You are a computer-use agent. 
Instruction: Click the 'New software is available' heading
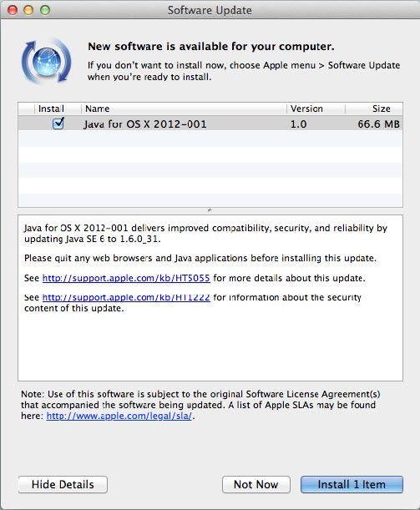tap(211, 47)
